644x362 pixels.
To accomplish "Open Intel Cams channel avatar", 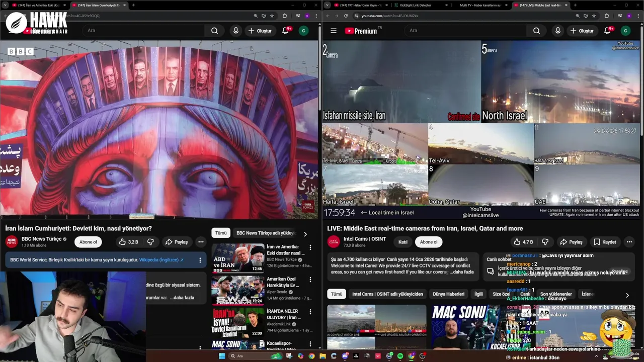I will [334, 242].
